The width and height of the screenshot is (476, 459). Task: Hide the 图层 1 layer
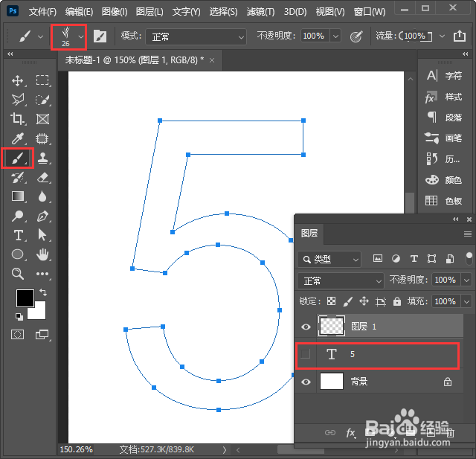[x=306, y=327]
